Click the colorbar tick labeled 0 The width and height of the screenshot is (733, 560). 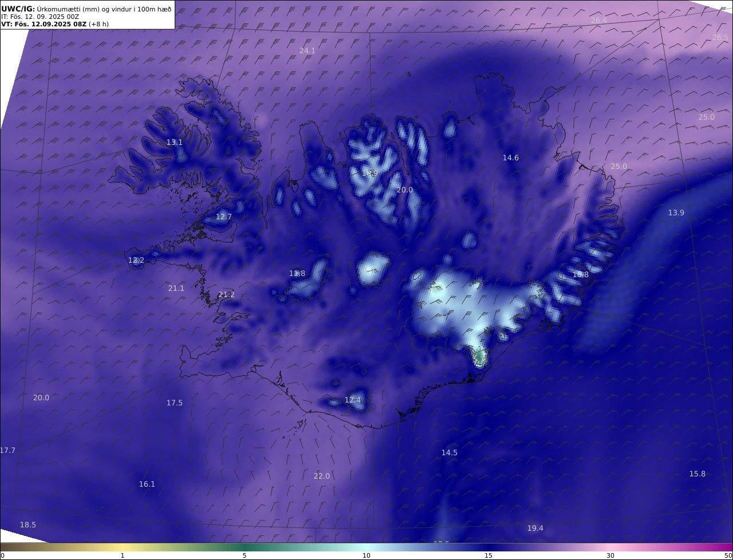coord(2,555)
